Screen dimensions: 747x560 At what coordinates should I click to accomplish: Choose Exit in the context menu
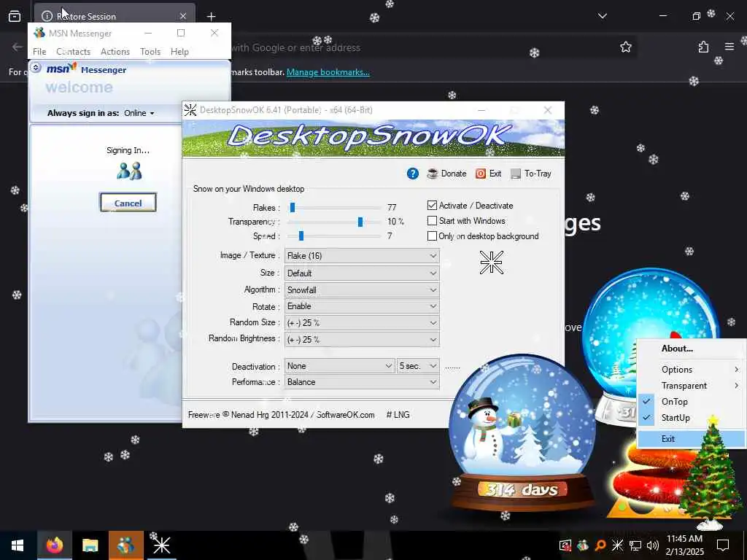[692, 439]
